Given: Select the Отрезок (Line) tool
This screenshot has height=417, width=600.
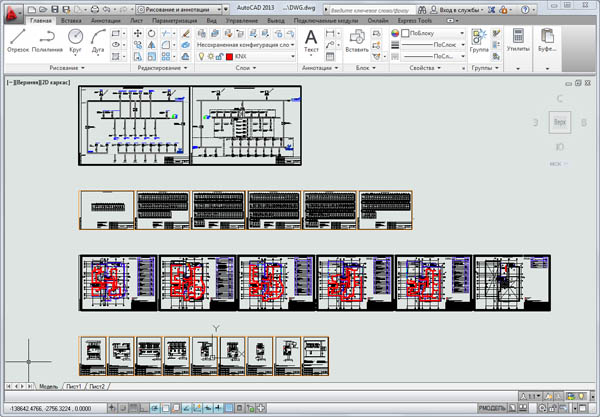Looking at the screenshot, I should pos(17,39).
